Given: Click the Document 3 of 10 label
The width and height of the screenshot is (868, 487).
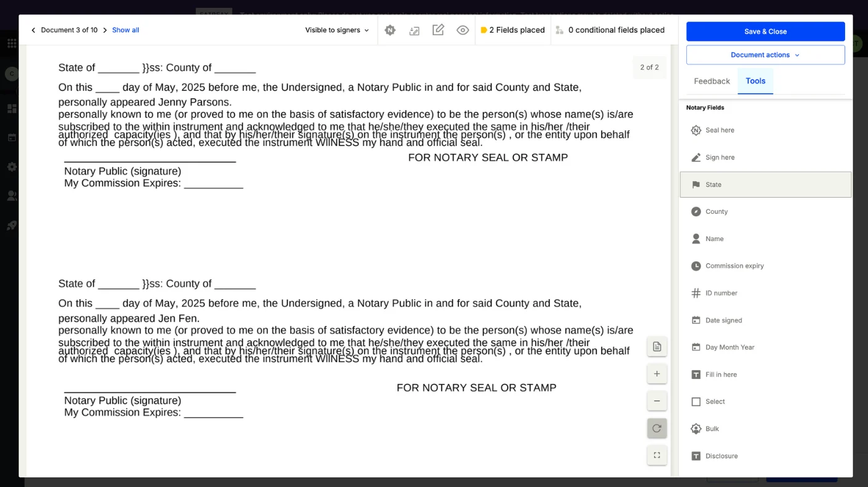Looking at the screenshot, I should coord(69,30).
